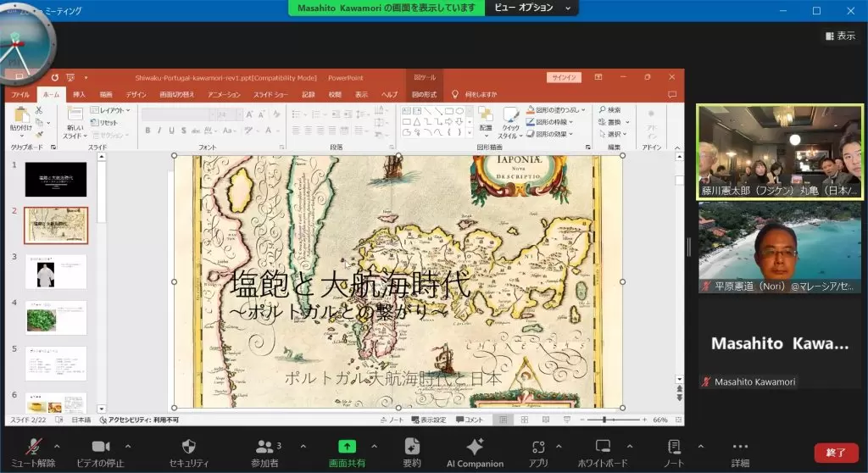Open the View Options (ビュー オプション) dropdown
This screenshot has width=868, height=473.
coord(531,8)
